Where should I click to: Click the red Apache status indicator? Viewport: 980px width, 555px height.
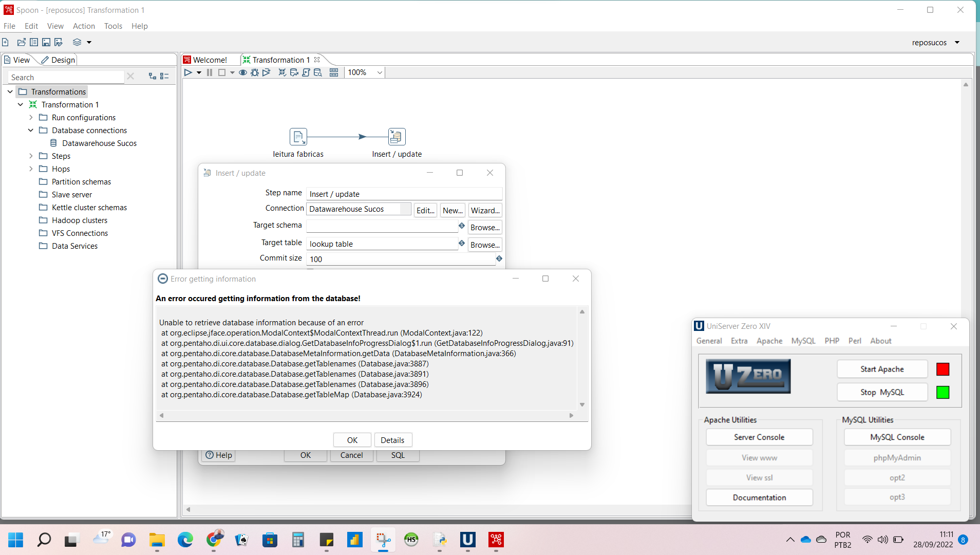(943, 369)
